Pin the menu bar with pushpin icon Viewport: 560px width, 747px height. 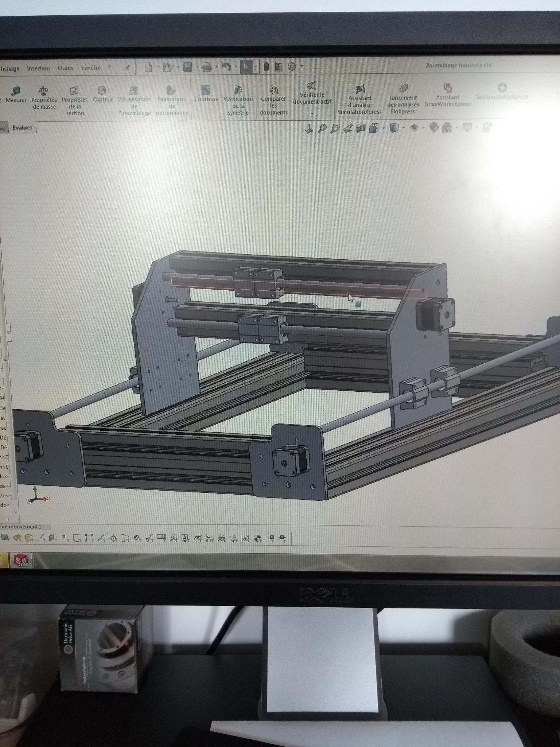tap(127, 67)
